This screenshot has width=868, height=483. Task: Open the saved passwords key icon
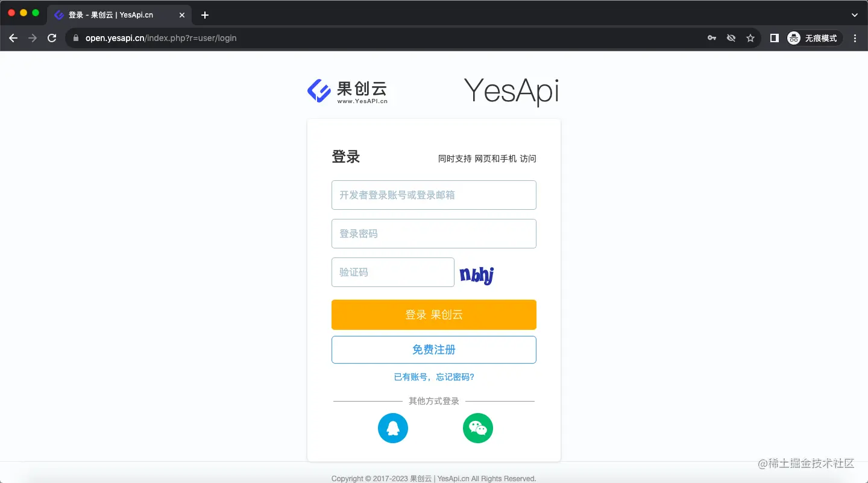712,38
